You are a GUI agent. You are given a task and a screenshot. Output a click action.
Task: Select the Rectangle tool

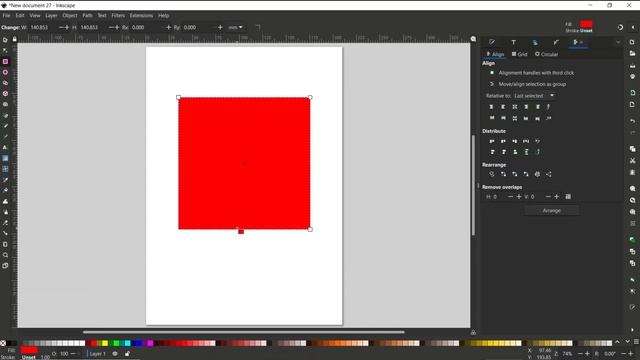click(5, 62)
